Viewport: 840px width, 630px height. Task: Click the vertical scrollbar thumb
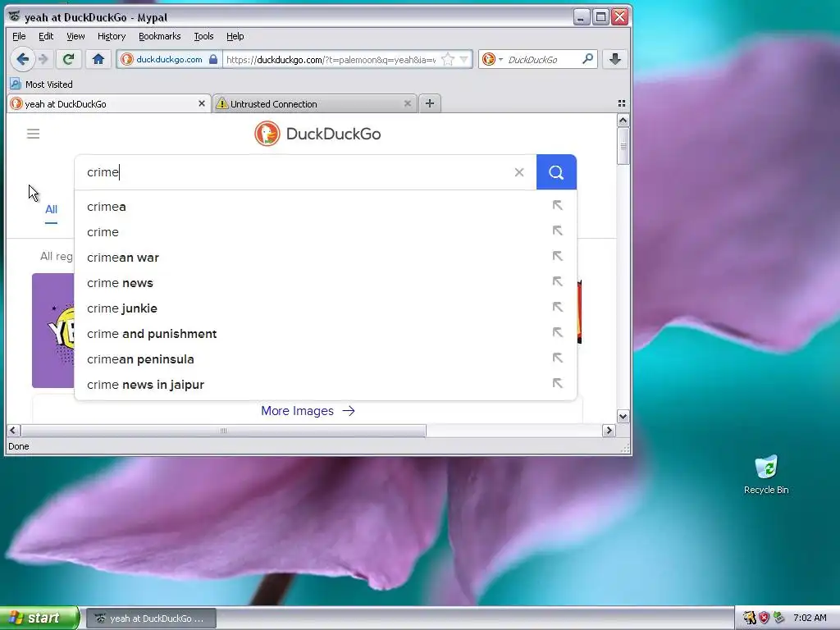[623, 146]
